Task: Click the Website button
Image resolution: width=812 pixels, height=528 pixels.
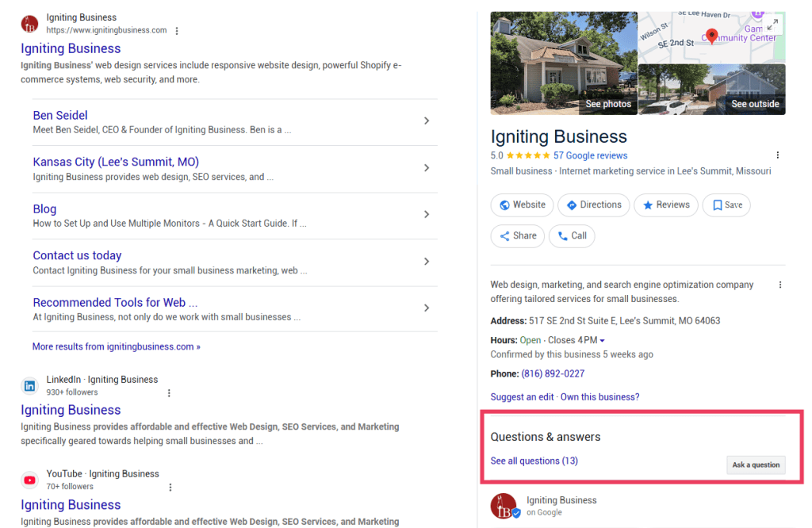Action: [x=522, y=205]
